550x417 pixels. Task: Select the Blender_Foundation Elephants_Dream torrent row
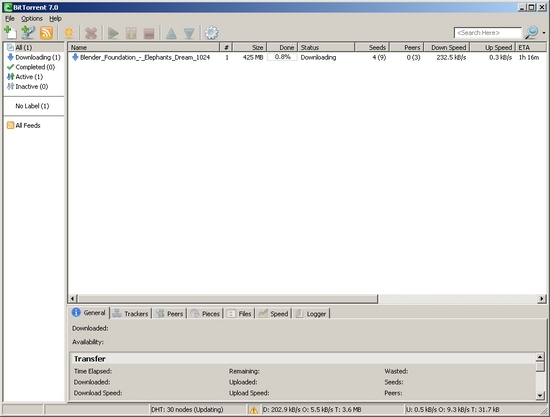click(x=307, y=57)
